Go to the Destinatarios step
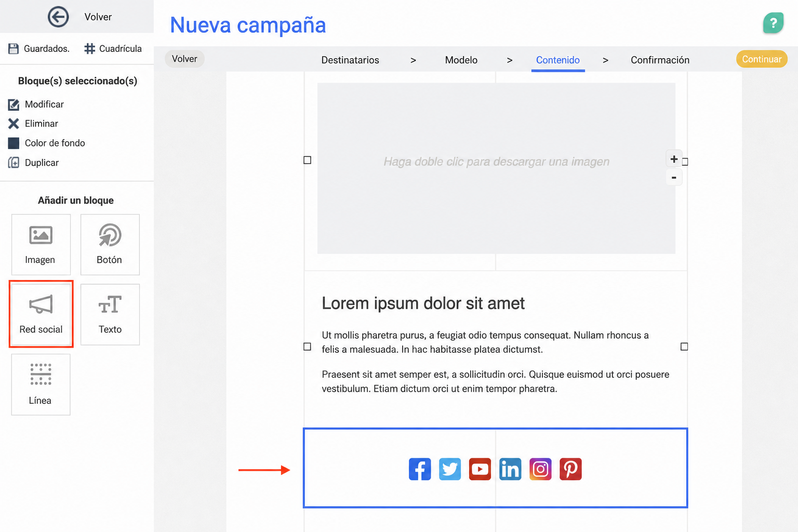This screenshot has width=798, height=532. click(x=350, y=60)
